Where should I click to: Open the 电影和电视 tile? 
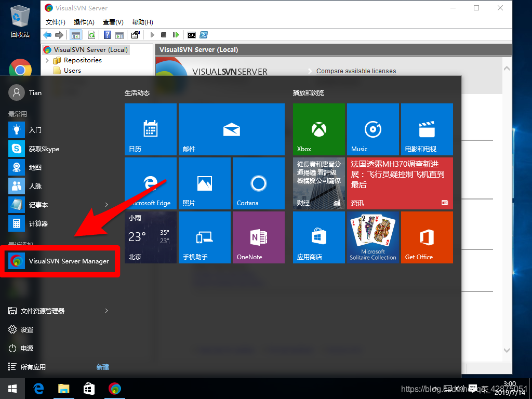click(x=427, y=129)
